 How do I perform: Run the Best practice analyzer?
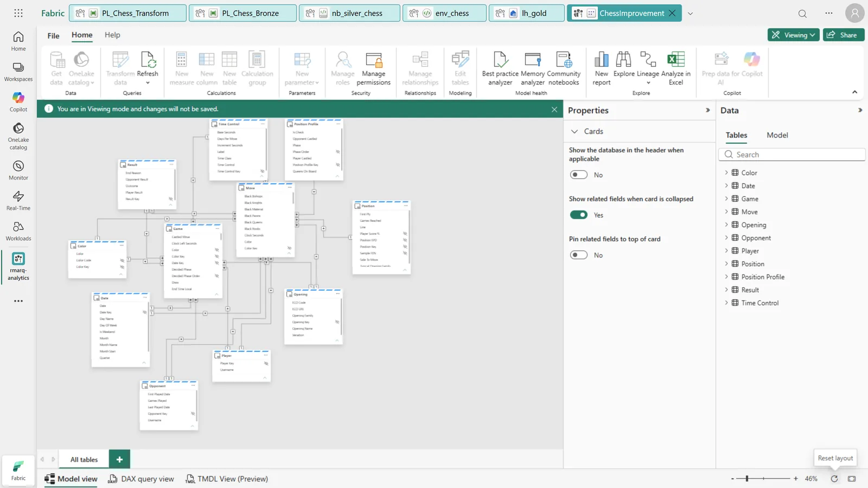point(500,68)
